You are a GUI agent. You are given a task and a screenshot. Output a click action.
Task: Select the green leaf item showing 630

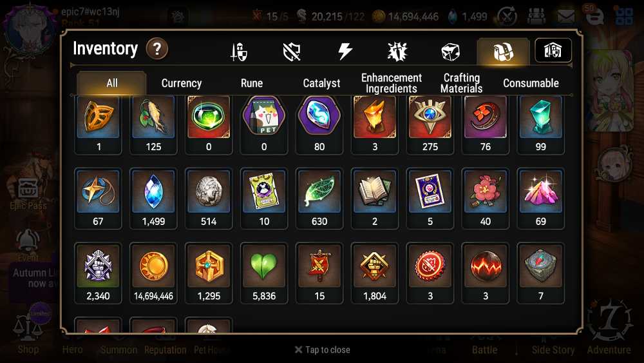[x=319, y=199]
